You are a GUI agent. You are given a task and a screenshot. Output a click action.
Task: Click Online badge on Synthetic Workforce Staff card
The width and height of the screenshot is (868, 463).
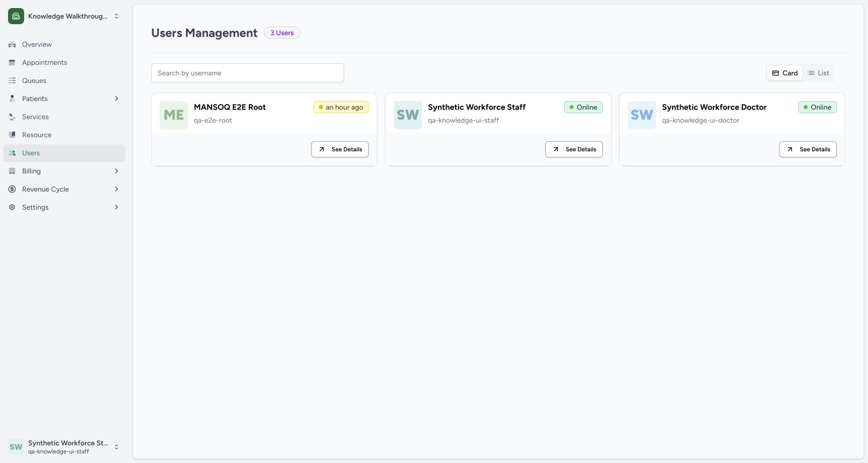coord(583,107)
